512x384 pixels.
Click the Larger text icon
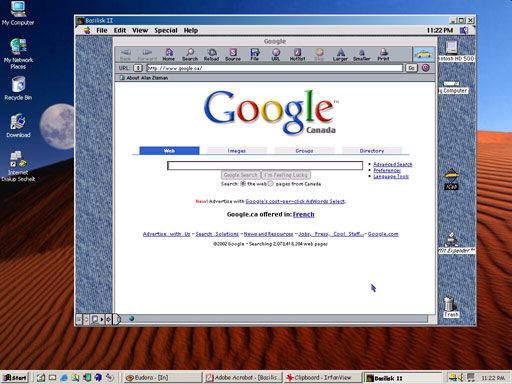[x=340, y=54]
